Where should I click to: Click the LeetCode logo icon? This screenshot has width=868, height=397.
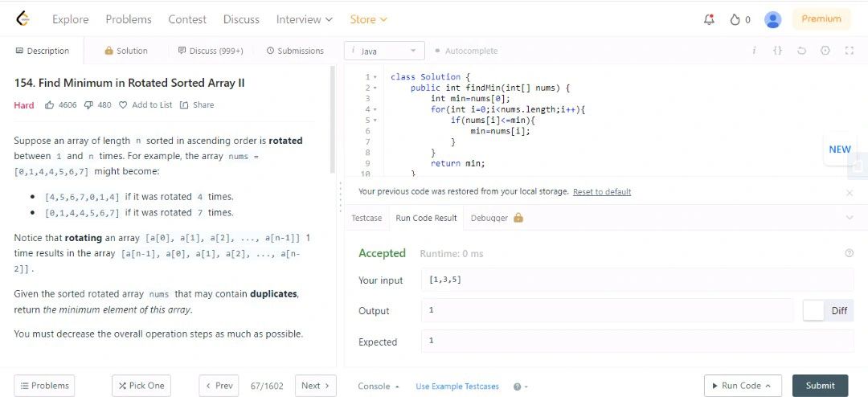point(23,18)
